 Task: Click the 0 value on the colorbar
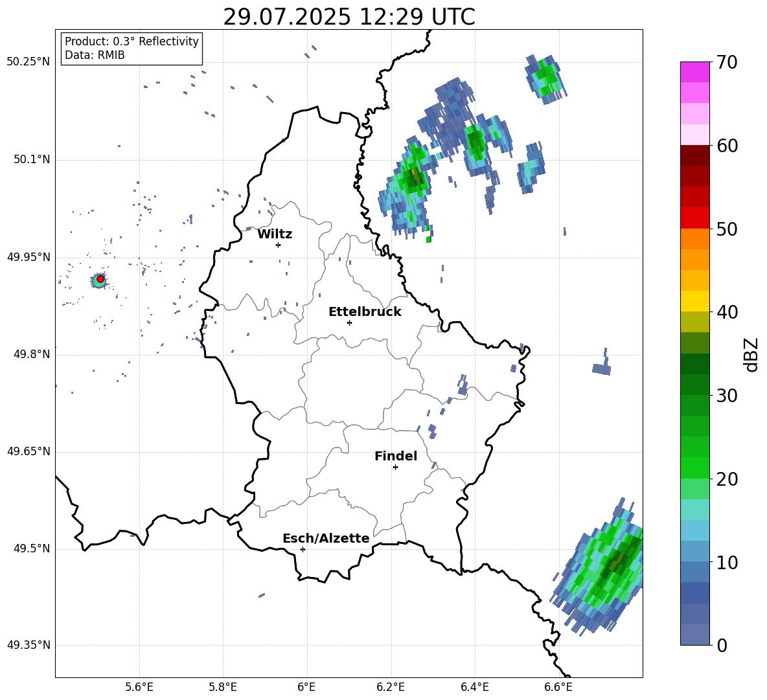coord(722,645)
